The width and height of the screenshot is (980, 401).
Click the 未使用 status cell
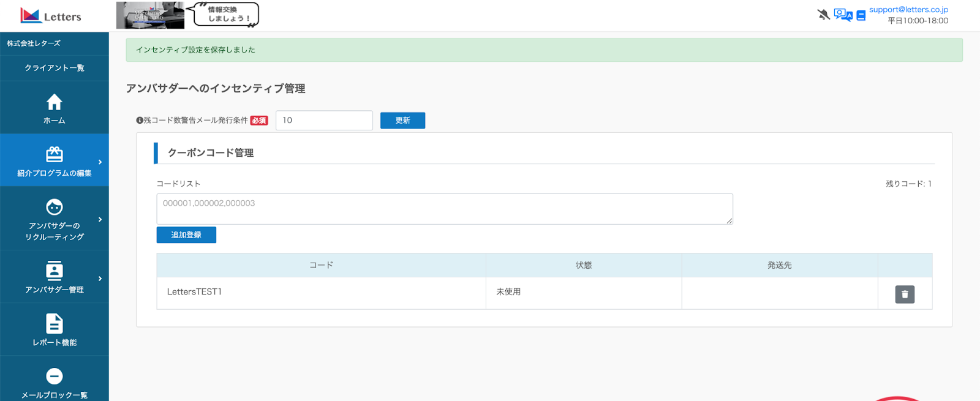(584, 293)
